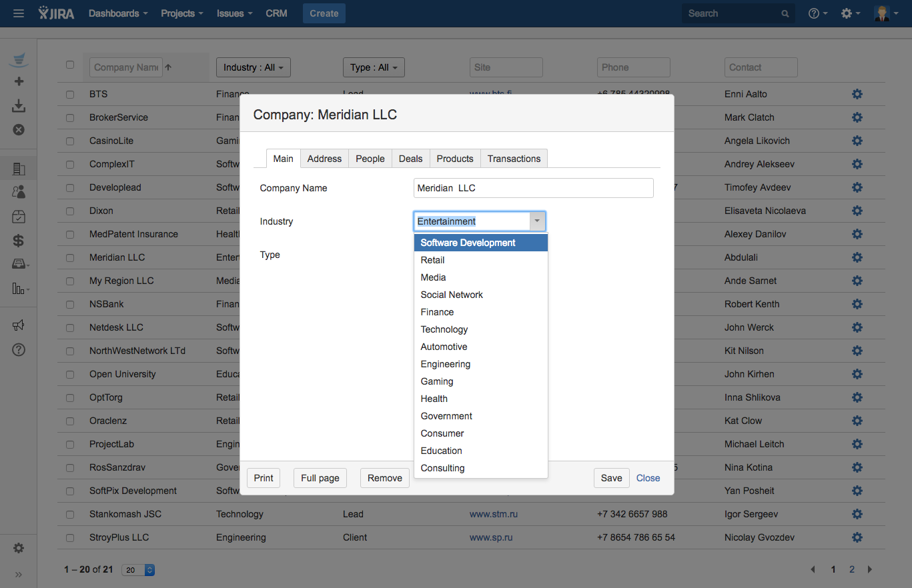The image size is (912, 588).
Task: Click the Close link in the dialog
Action: (648, 478)
